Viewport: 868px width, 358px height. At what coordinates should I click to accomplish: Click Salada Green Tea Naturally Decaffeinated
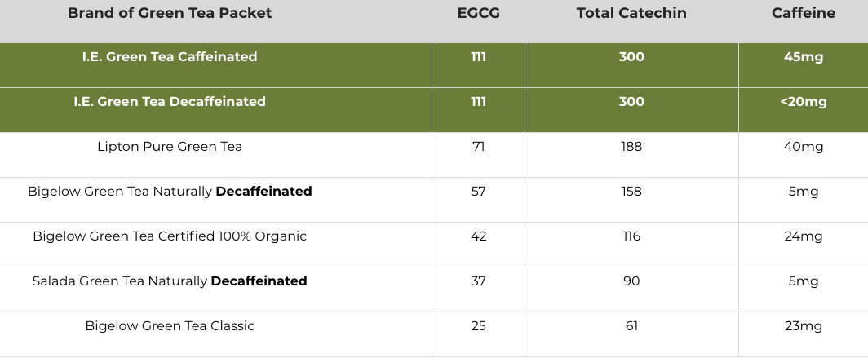(x=170, y=281)
